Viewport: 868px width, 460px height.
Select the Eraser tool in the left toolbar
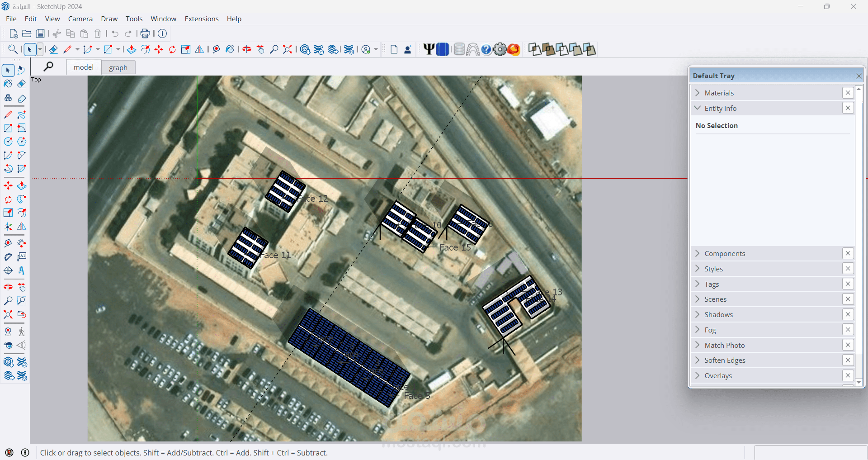point(22,84)
